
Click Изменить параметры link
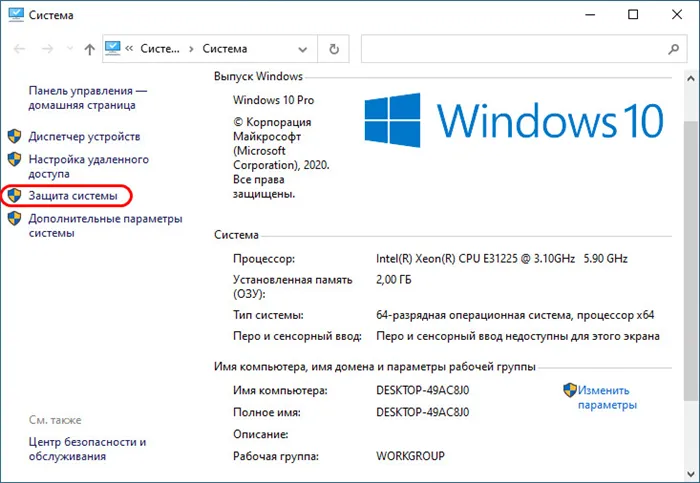607,397
